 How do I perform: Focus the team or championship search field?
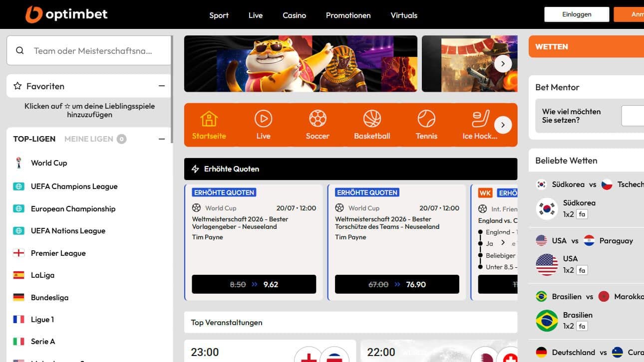tap(89, 50)
